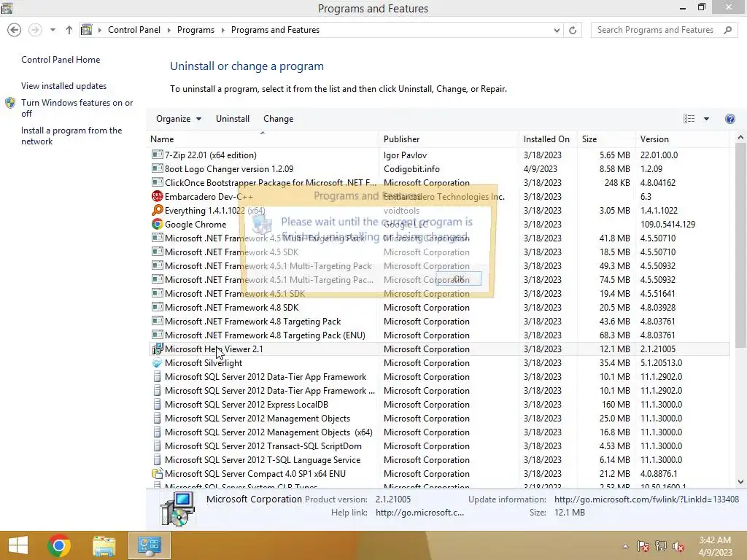Click the title bar window system icon
The image size is (747, 560).
[7, 8]
